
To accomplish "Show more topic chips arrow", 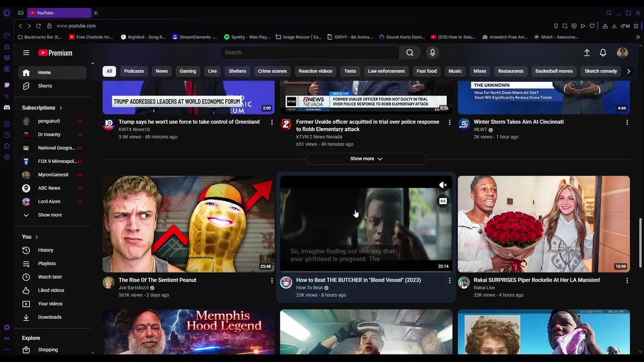I will click(628, 71).
